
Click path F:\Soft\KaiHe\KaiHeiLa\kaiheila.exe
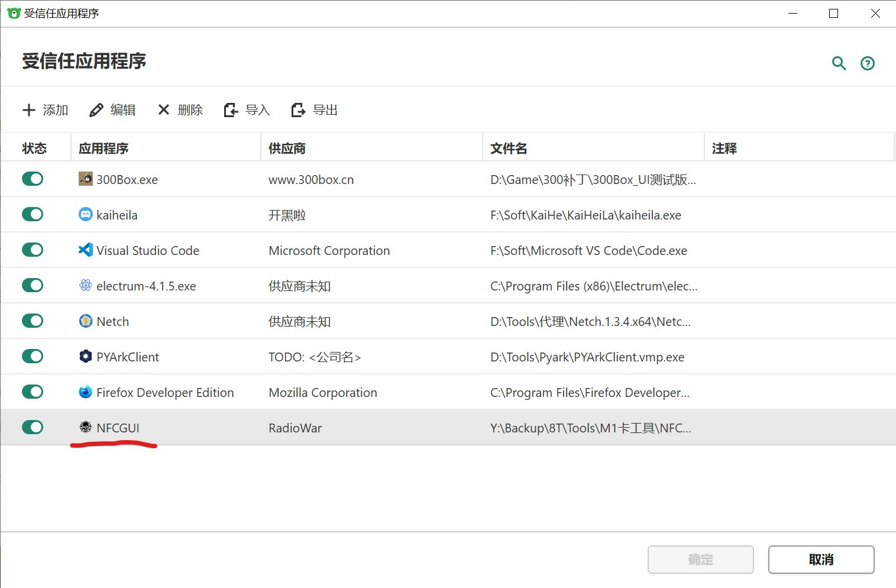(586, 215)
